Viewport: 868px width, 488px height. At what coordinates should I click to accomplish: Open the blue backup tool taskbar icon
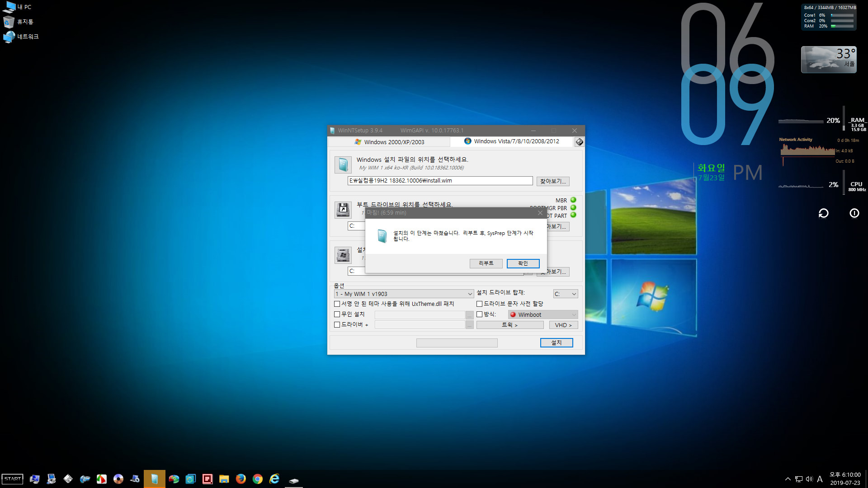click(x=191, y=479)
